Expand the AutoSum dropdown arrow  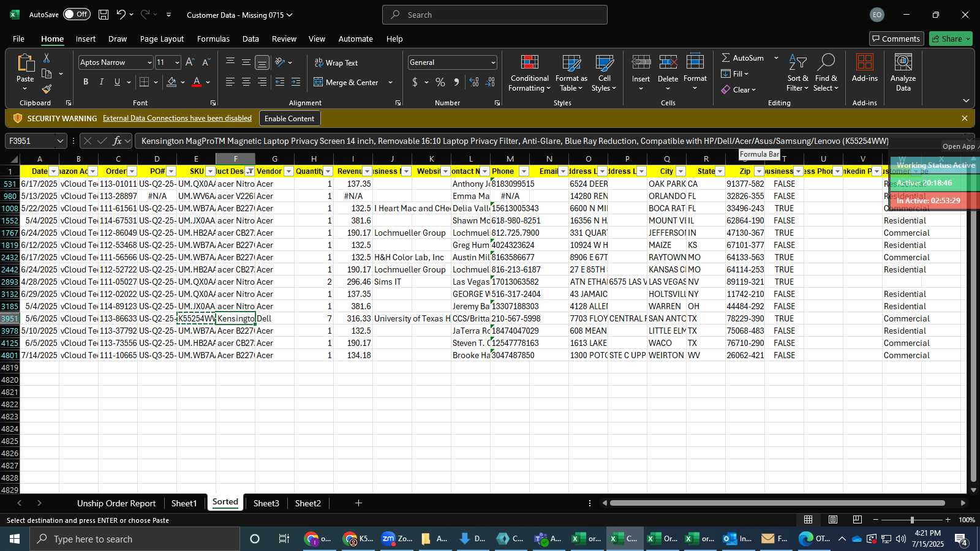point(776,58)
